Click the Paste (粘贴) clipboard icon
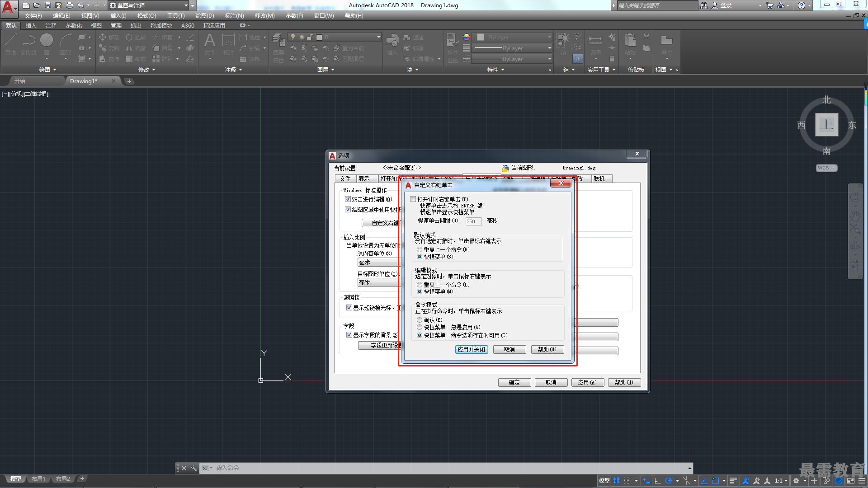Image resolution: width=868 pixels, height=488 pixels. (630, 45)
